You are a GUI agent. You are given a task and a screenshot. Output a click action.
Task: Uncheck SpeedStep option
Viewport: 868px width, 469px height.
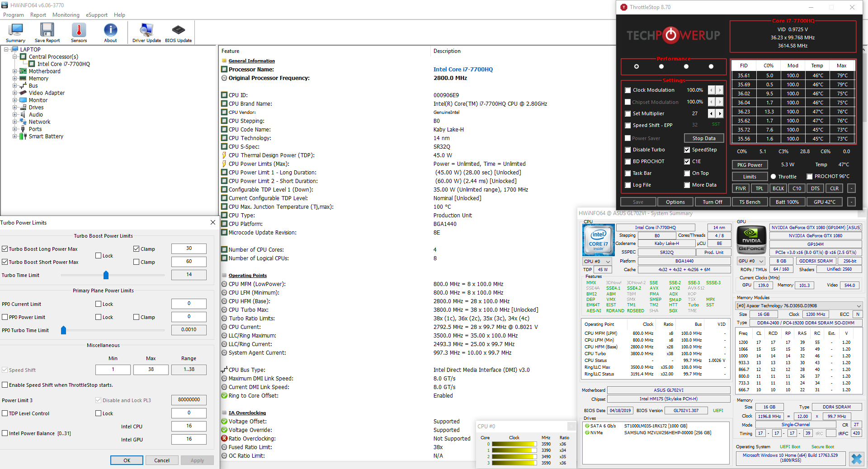coord(687,150)
